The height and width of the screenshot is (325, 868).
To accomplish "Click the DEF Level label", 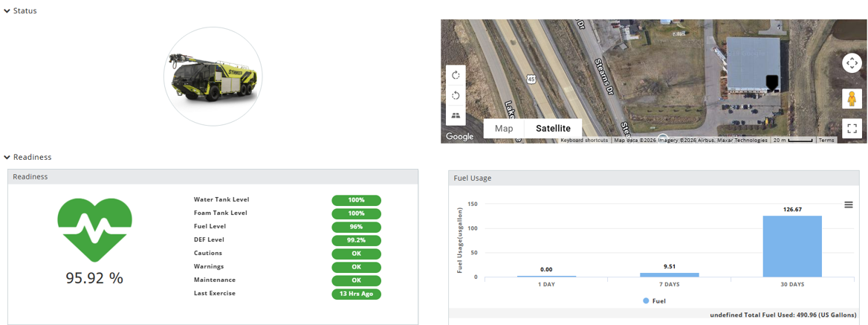I will [x=210, y=239].
